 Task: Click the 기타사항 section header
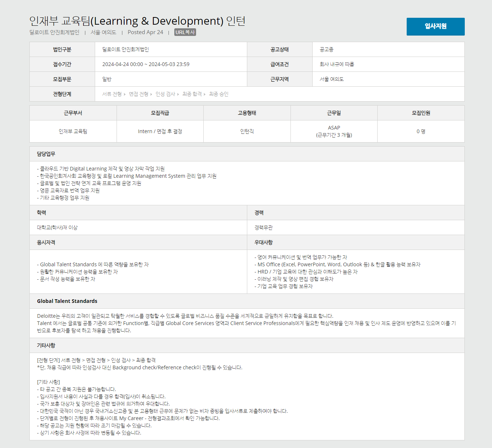(247, 345)
